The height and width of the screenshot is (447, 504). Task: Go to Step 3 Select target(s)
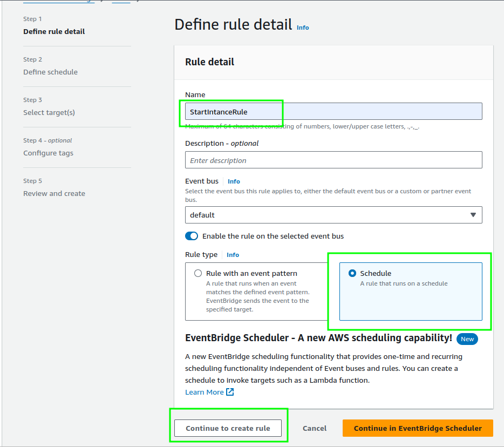[x=49, y=112]
